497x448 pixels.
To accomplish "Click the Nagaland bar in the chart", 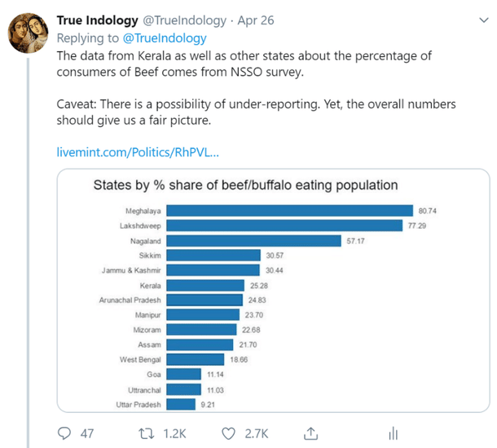I will 254,240.
